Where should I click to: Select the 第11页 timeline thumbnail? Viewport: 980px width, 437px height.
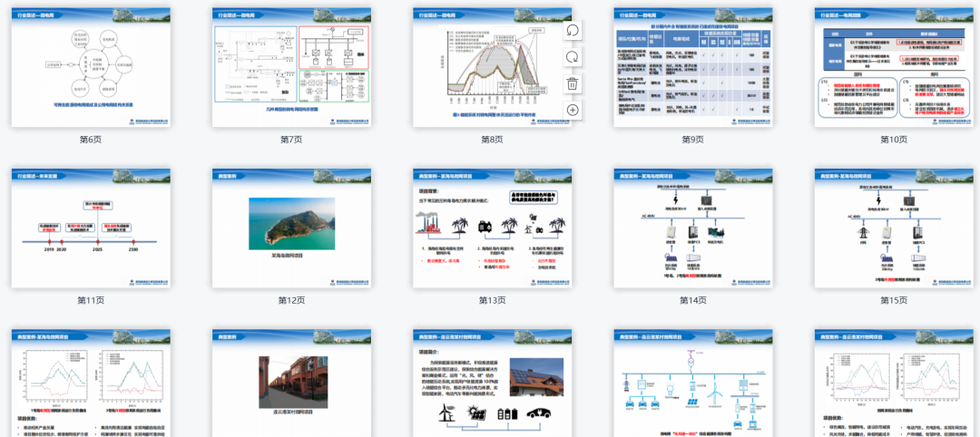click(x=91, y=228)
